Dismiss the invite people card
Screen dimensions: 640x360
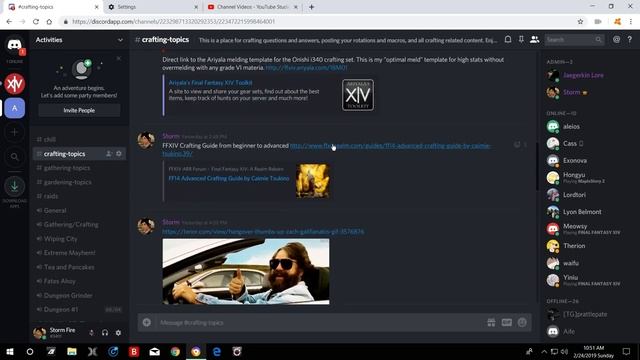pyautogui.click(x=119, y=58)
